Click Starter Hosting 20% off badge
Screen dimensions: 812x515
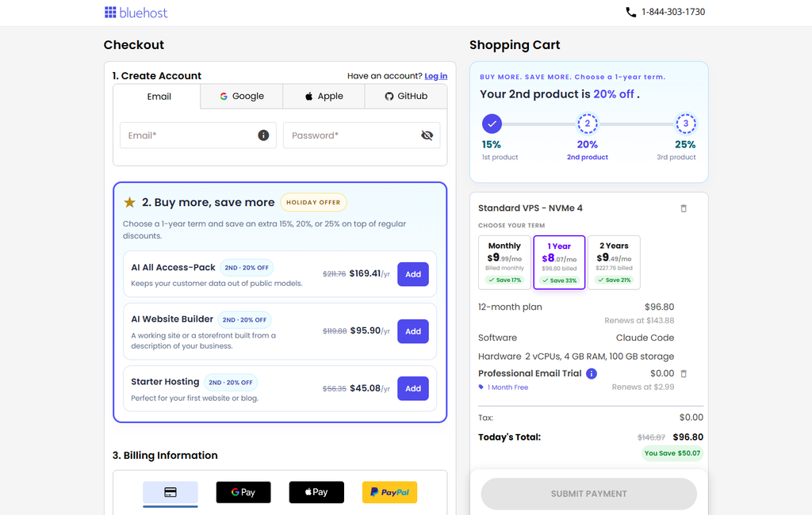click(231, 383)
